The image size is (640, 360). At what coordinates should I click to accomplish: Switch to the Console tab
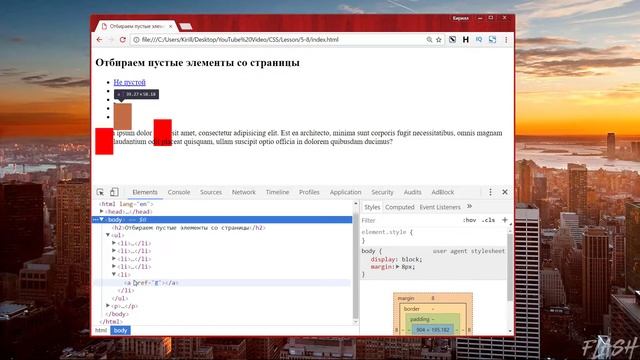(179, 192)
